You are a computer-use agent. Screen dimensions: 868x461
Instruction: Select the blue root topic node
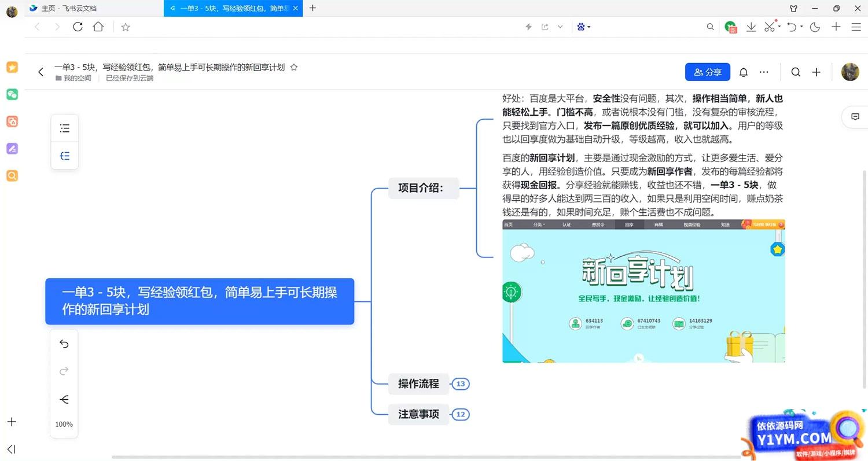click(200, 301)
